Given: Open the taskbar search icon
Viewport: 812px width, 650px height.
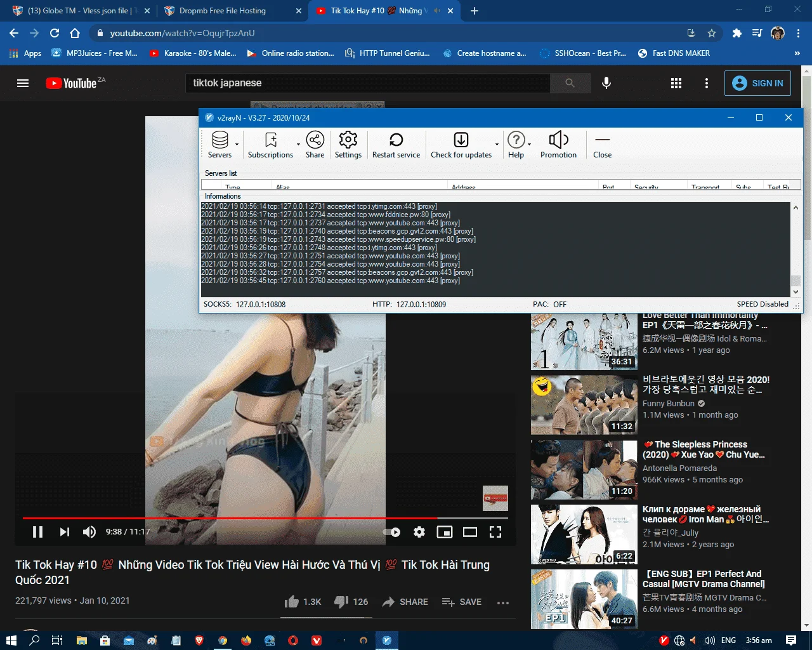Looking at the screenshot, I should pyautogui.click(x=34, y=640).
